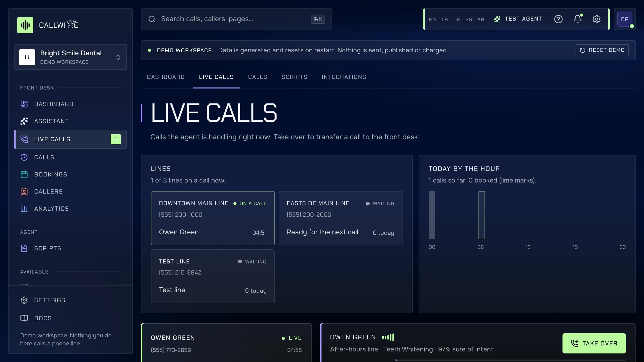This screenshot has height=362, width=644.
Task: Switch language to EN
Action: [x=432, y=19]
